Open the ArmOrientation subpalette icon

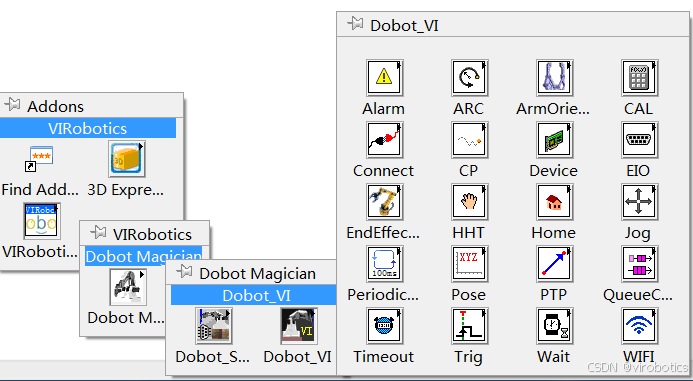(x=554, y=78)
